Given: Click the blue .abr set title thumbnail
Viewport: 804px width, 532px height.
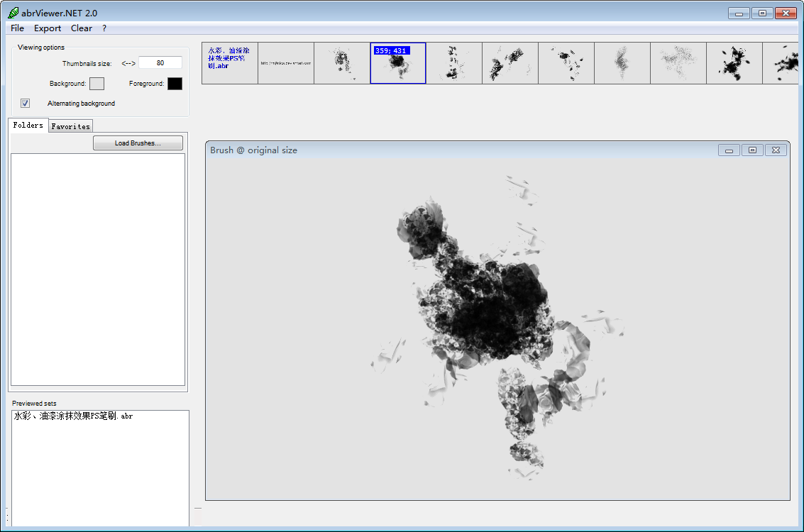Looking at the screenshot, I should pyautogui.click(x=230, y=63).
